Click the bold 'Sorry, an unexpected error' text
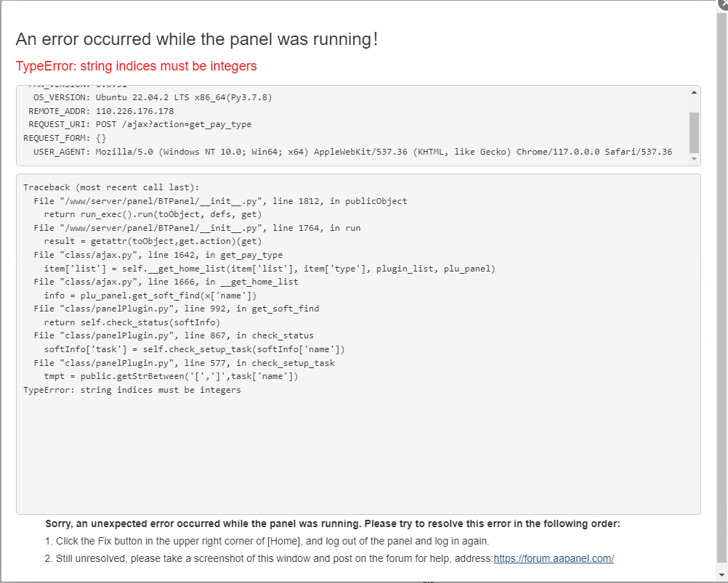728x583 pixels. coord(332,523)
